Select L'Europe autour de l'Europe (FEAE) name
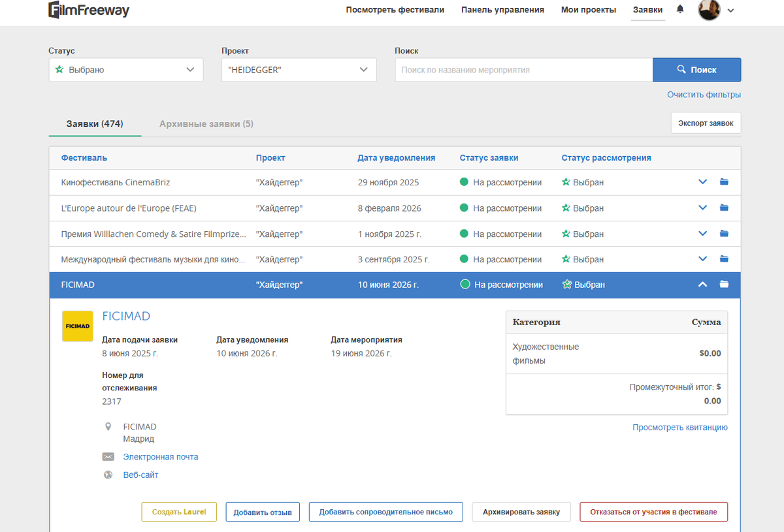Screen dimensions: 784x532 [x=129, y=208]
